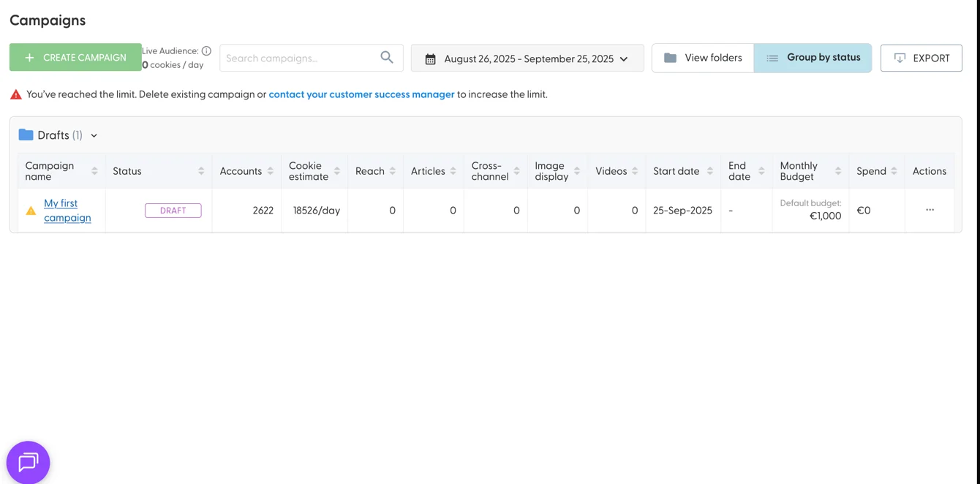Click the Actions column header
This screenshot has width=980, height=484.
click(930, 171)
